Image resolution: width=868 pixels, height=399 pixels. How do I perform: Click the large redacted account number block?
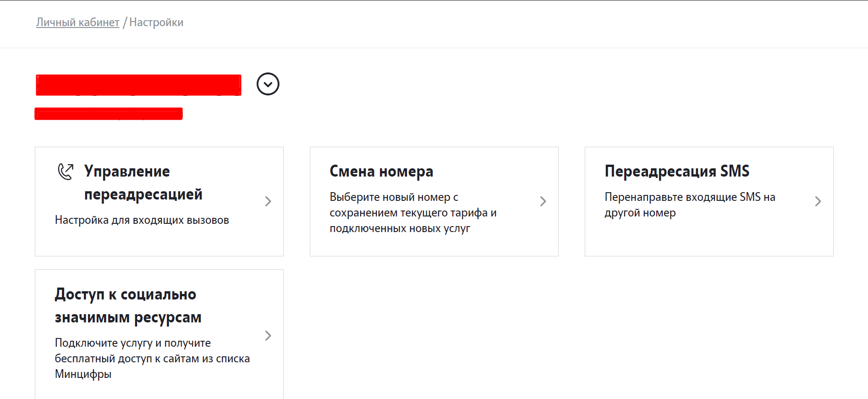[138, 85]
